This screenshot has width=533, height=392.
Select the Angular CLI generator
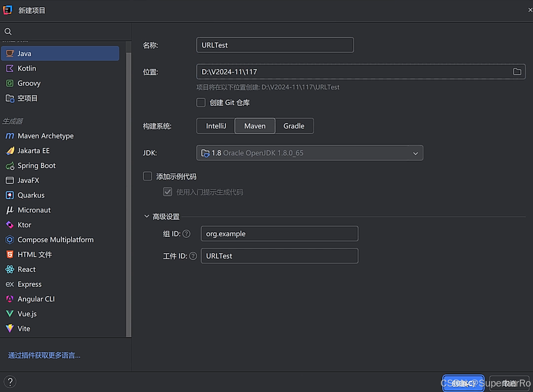click(60, 299)
